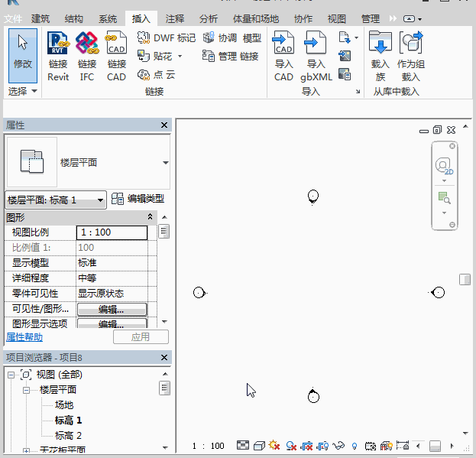Collapse the 楼层平面 tree node
The height and width of the screenshot is (458, 476).
click(x=26, y=390)
